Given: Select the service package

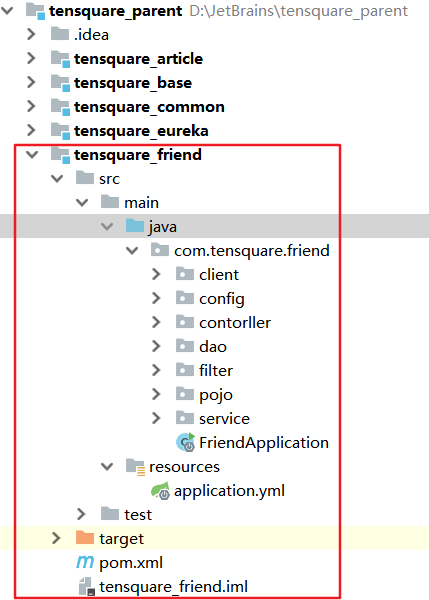Looking at the screenshot, I should click(x=224, y=419).
